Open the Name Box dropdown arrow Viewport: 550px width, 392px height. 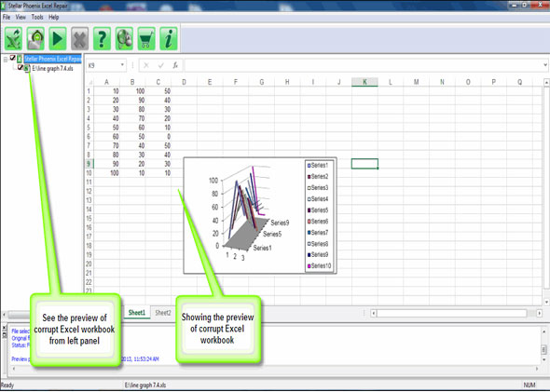point(122,65)
